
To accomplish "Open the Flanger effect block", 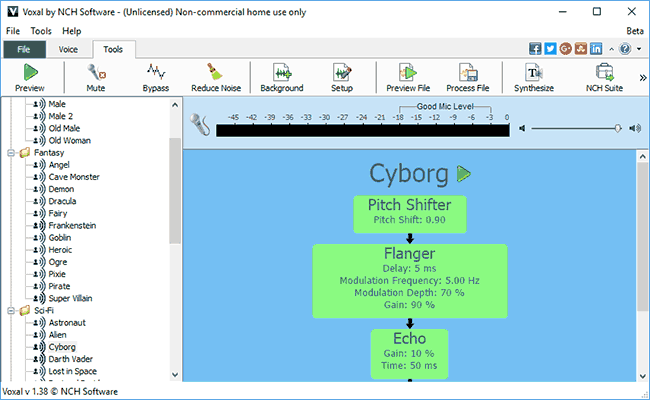I will (410, 281).
